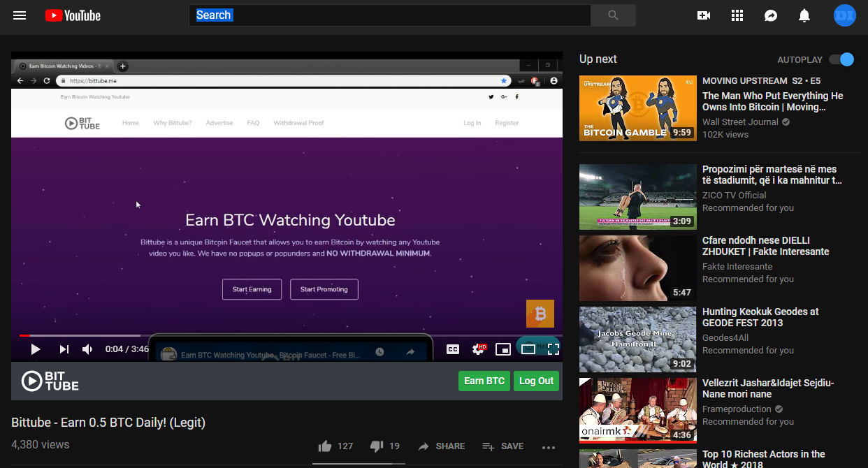Open the stadium proposal video thumbnail
Viewport: 868px width, 468px height.
pos(638,197)
